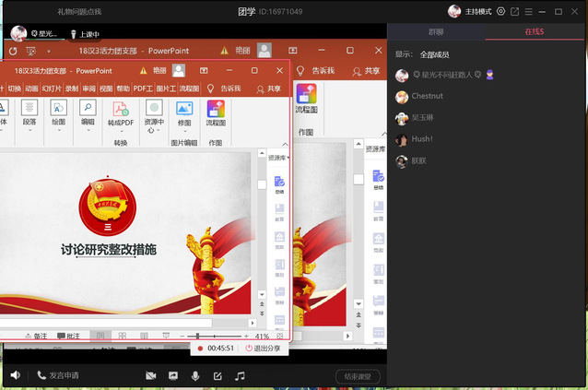Viewport: 588px width, 390px height.
Task: Click 绘图 shapes icon in front ribbon
Action: [x=58, y=108]
